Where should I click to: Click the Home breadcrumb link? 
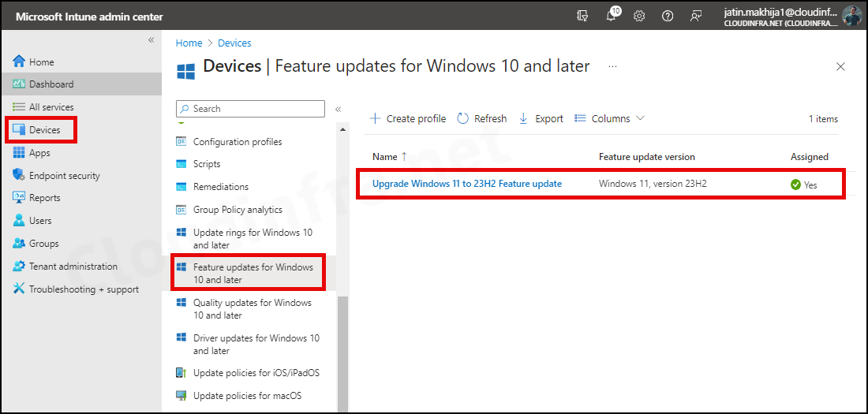(x=189, y=43)
